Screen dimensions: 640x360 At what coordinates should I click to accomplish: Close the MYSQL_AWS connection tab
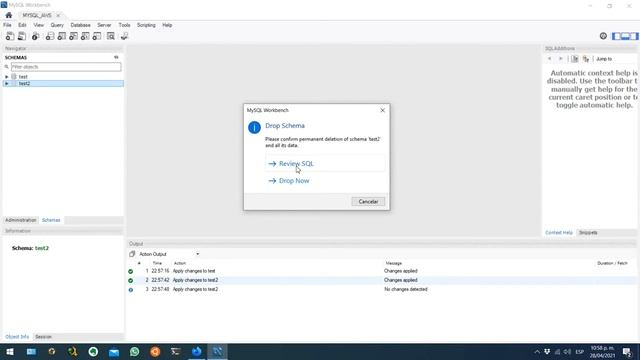[x=58, y=15]
